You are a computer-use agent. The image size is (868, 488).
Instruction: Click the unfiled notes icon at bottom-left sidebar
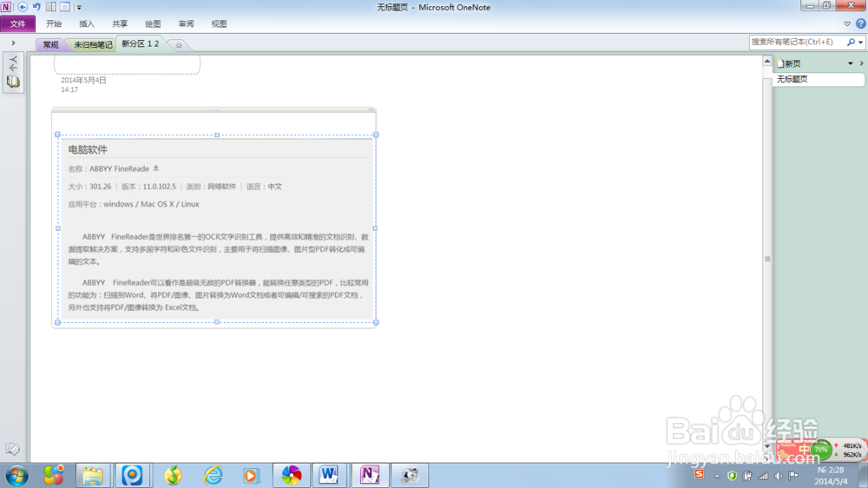[x=12, y=449]
